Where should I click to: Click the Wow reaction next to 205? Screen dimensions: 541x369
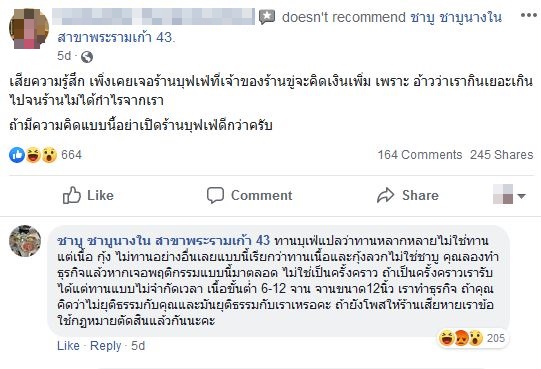[476, 338]
